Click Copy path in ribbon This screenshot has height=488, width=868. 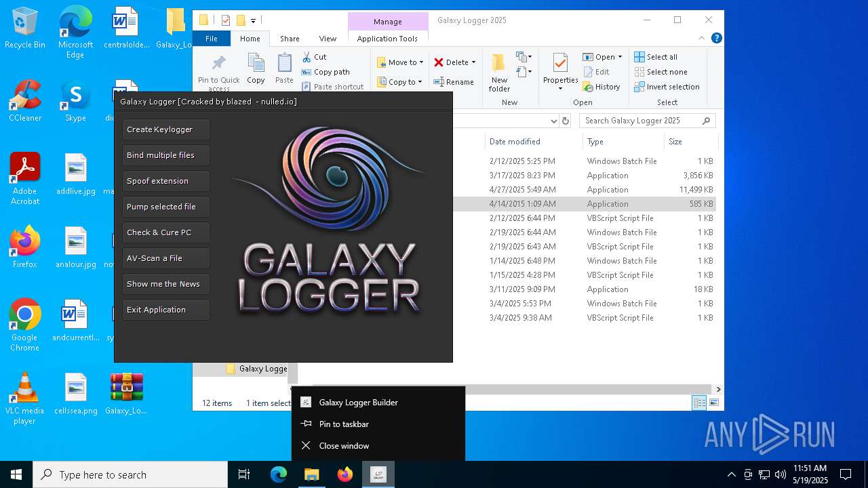coord(325,72)
